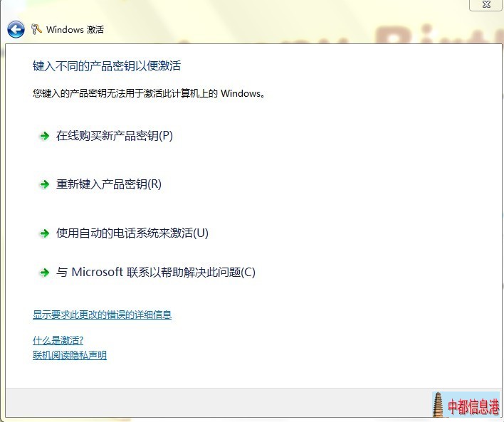Click the key icon beside Windows 激活 title
This screenshot has height=422, width=504.
36,29
